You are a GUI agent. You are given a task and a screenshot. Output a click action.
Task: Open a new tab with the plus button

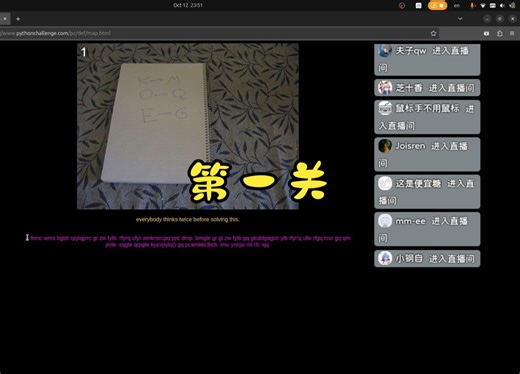click(18, 19)
